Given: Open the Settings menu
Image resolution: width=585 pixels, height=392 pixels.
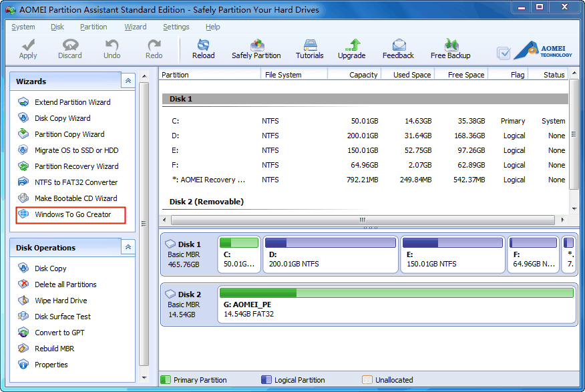Looking at the screenshot, I should (176, 27).
